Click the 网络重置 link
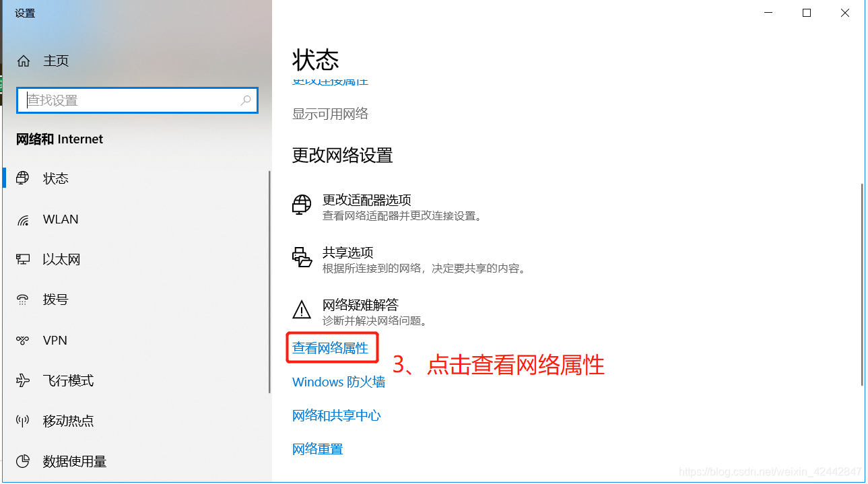The width and height of the screenshot is (868, 484). click(318, 449)
